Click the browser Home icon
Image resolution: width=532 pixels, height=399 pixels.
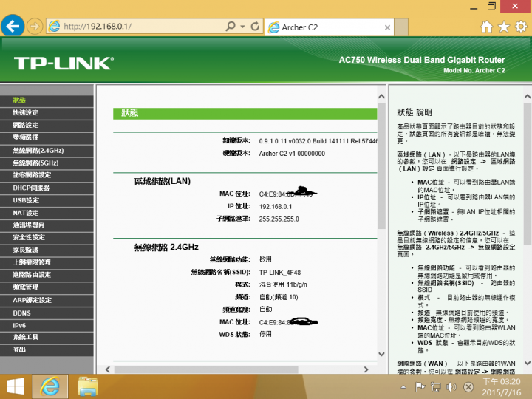(486, 27)
